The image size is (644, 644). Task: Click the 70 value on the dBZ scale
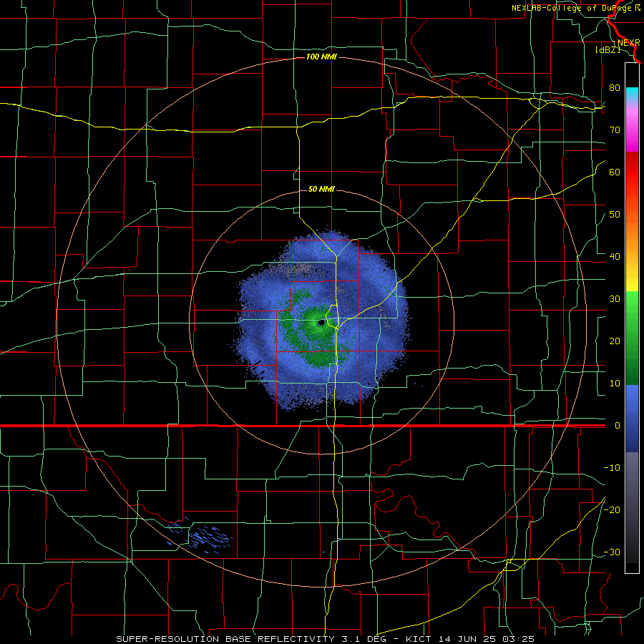click(615, 130)
